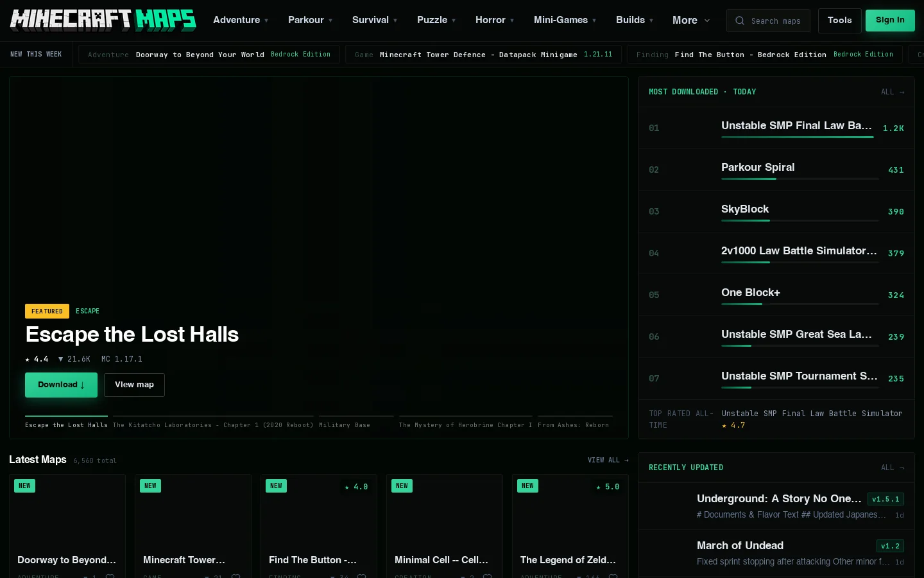924x578 pixels.
Task: Open the Minecraft Tower... map card
Action: [x=193, y=526]
